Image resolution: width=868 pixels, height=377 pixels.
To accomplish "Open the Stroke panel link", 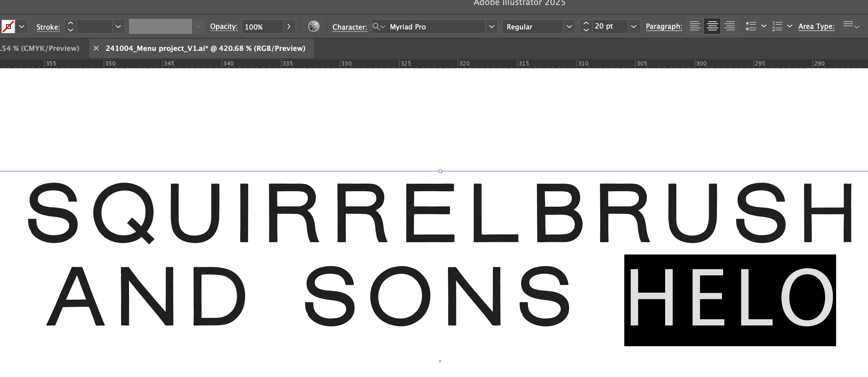I will tap(48, 27).
